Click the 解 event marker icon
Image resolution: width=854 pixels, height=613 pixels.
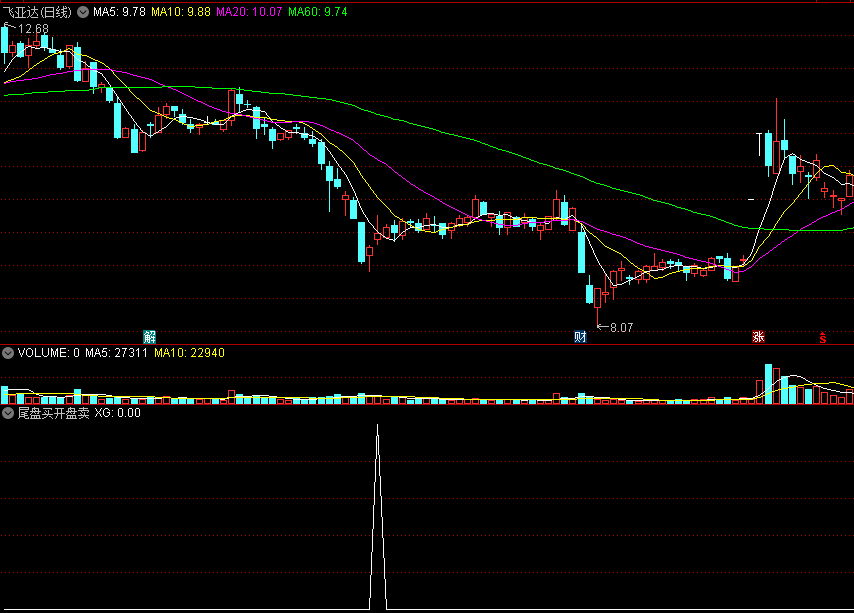click(x=149, y=336)
